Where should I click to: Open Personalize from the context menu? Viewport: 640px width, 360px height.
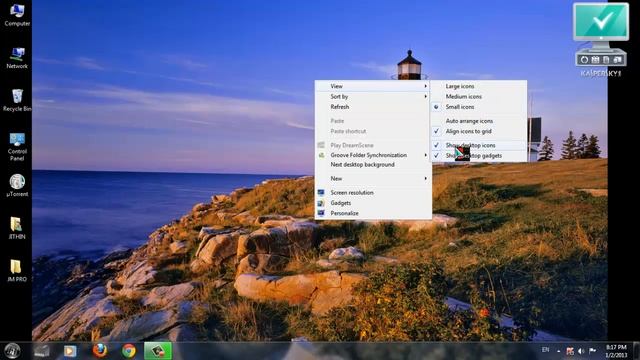click(373, 213)
